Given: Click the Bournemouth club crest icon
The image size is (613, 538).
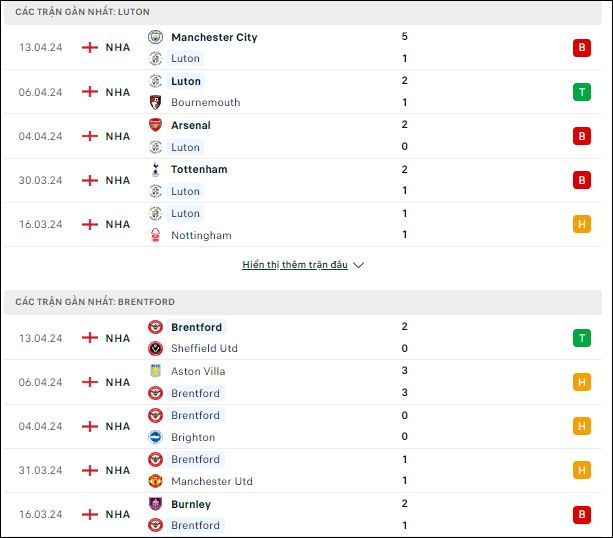Looking at the screenshot, I should pos(156,102).
